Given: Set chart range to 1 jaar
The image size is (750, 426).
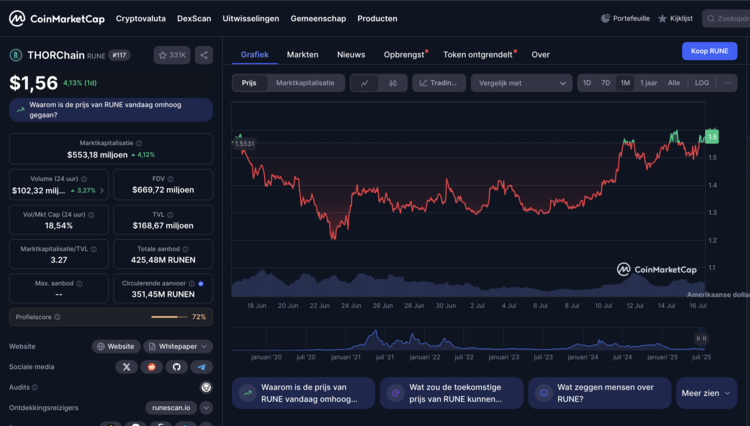Looking at the screenshot, I should [x=649, y=83].
